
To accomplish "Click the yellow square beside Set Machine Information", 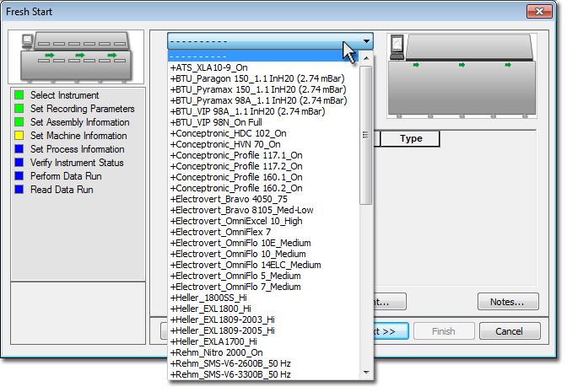I will [x=19, y=136].
